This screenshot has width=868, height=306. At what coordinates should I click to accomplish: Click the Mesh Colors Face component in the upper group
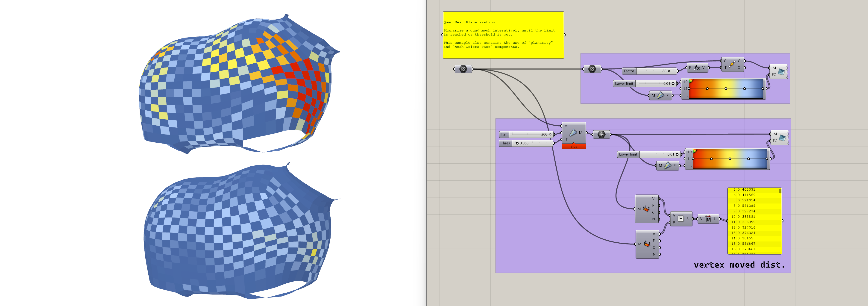click(780, 71)
